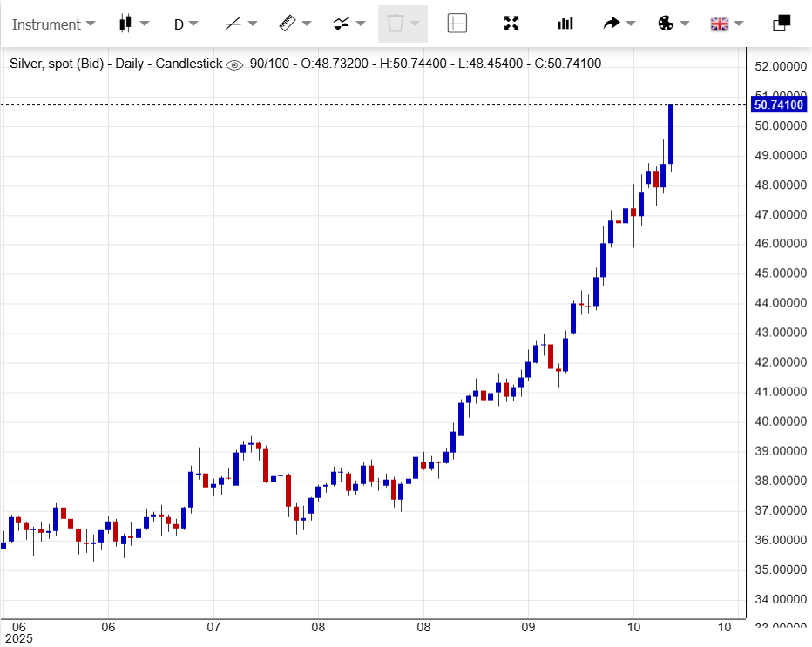Click the pop-out window icon

(782, 24)
